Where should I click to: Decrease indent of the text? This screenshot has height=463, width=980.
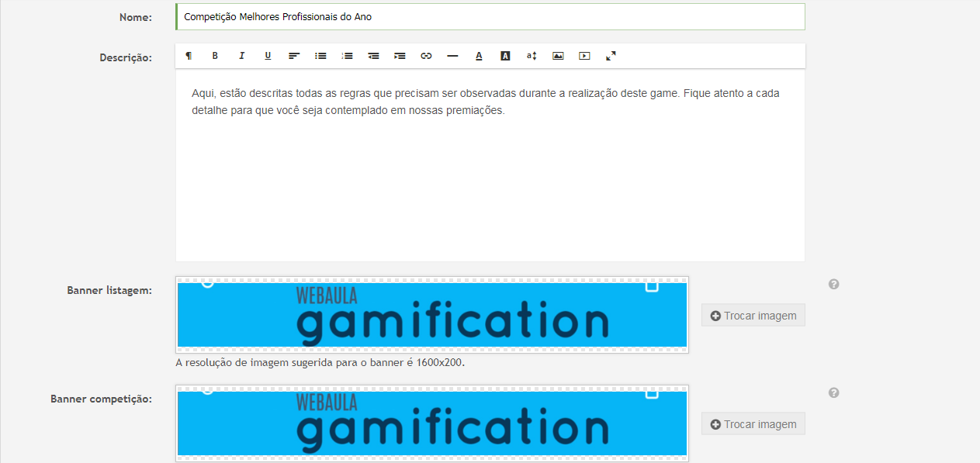click(x=373, y=56)
